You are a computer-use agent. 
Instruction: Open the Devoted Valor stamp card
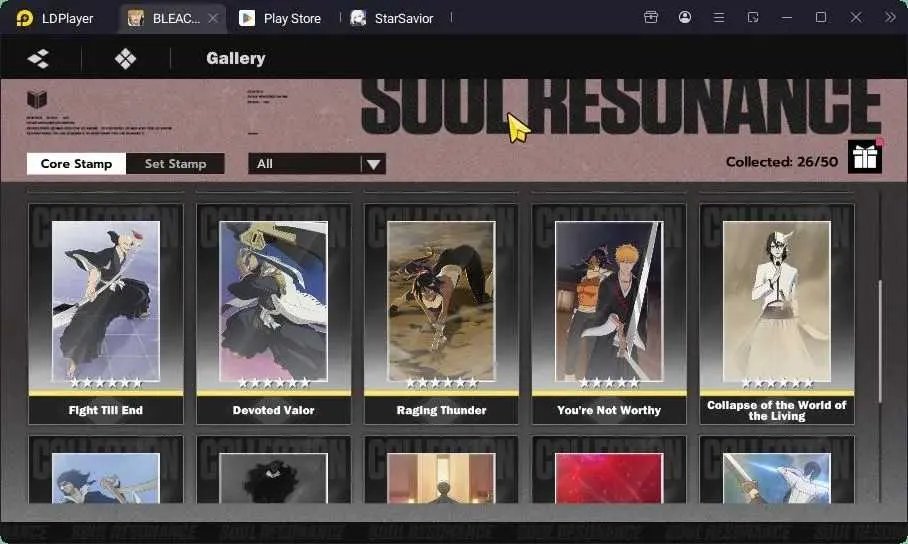(x=273, y=313)
